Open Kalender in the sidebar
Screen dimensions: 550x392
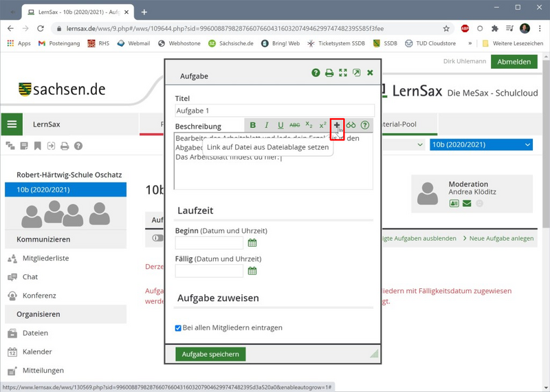37,351
